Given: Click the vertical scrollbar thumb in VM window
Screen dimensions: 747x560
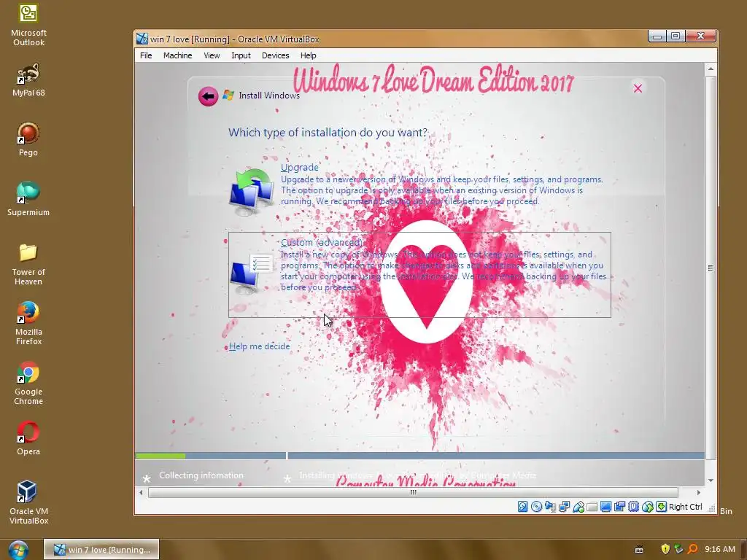Looking at the screenshot, I should 711,268.
